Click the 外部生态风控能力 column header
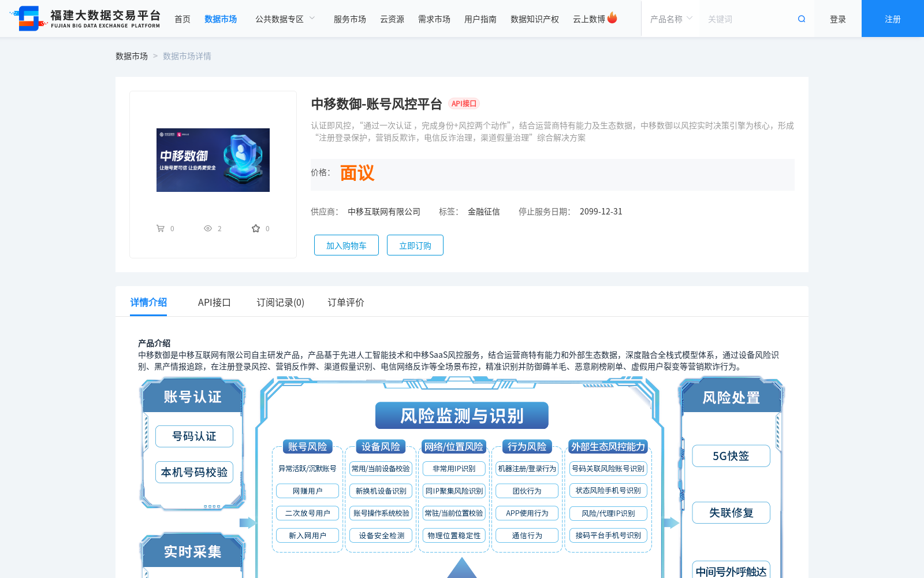 (608, 447)
